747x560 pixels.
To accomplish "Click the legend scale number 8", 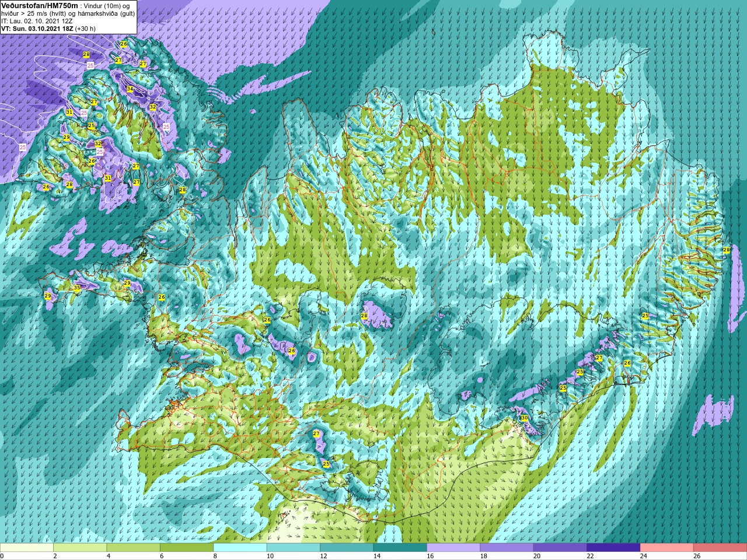I will pos(215,556).
